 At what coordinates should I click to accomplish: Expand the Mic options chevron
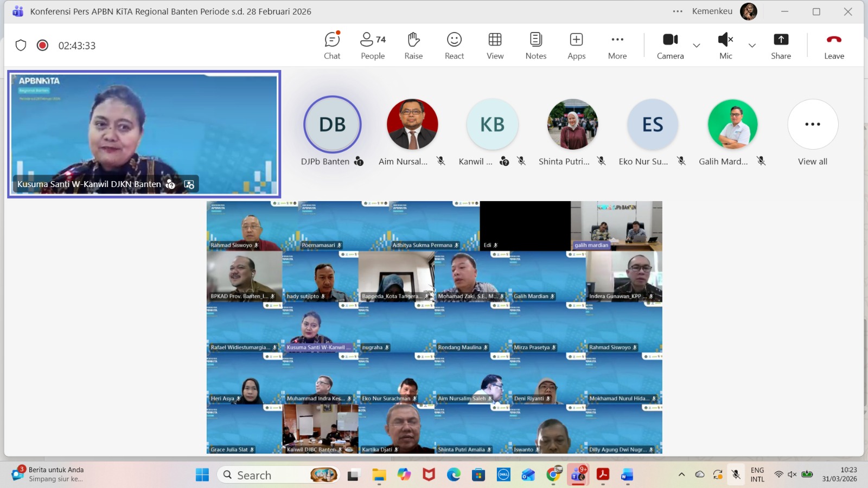752,46
